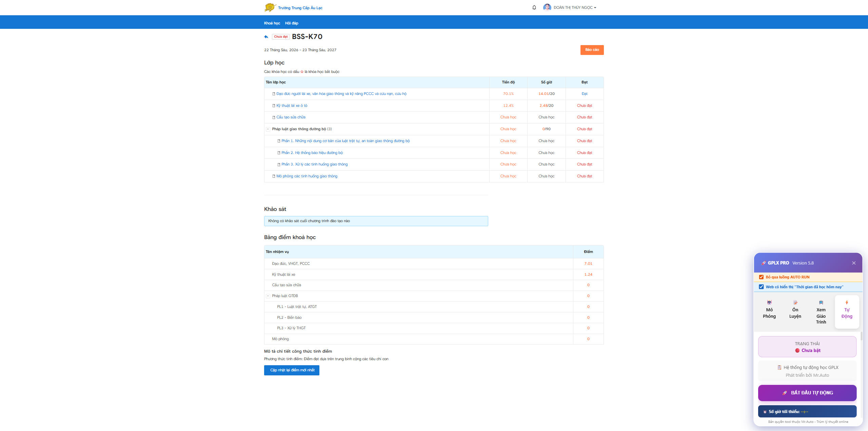Toggle Bỏ qua luồng AUTO RUN checkbox
The width and height of the screenshot is (868, 431).
click(761, 277)
